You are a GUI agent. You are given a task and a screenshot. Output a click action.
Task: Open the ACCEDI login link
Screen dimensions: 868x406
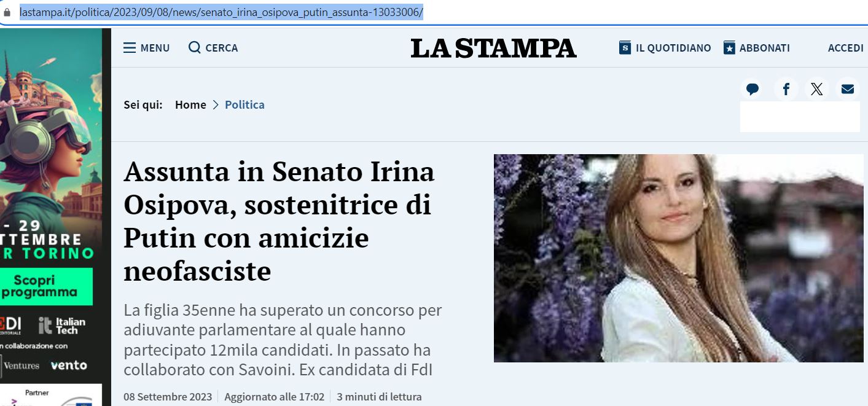point(845,48)
